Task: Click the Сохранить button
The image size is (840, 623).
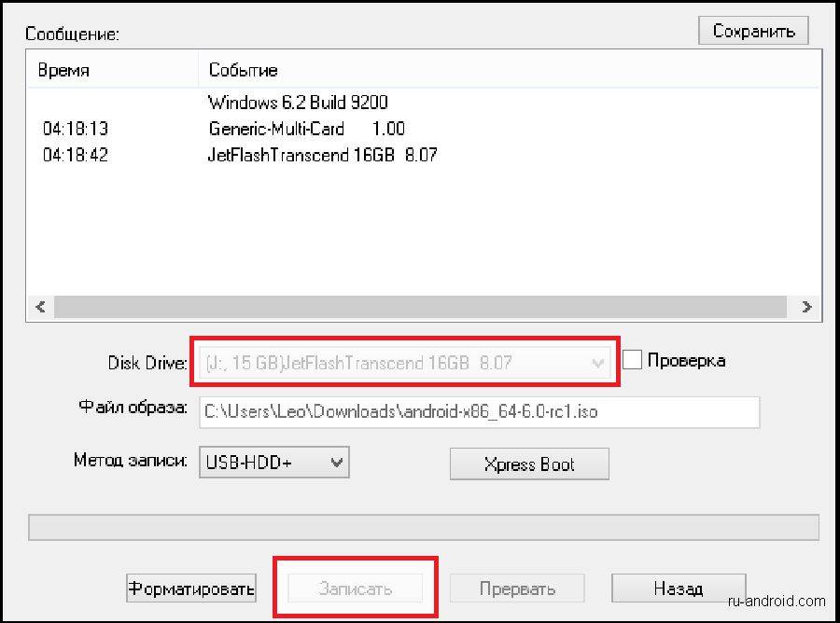Action: (x=753, y=31)
